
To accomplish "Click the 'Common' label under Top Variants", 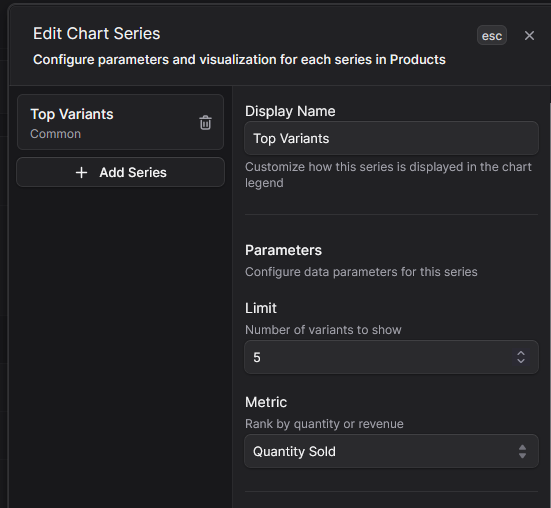I will (56, 134).
